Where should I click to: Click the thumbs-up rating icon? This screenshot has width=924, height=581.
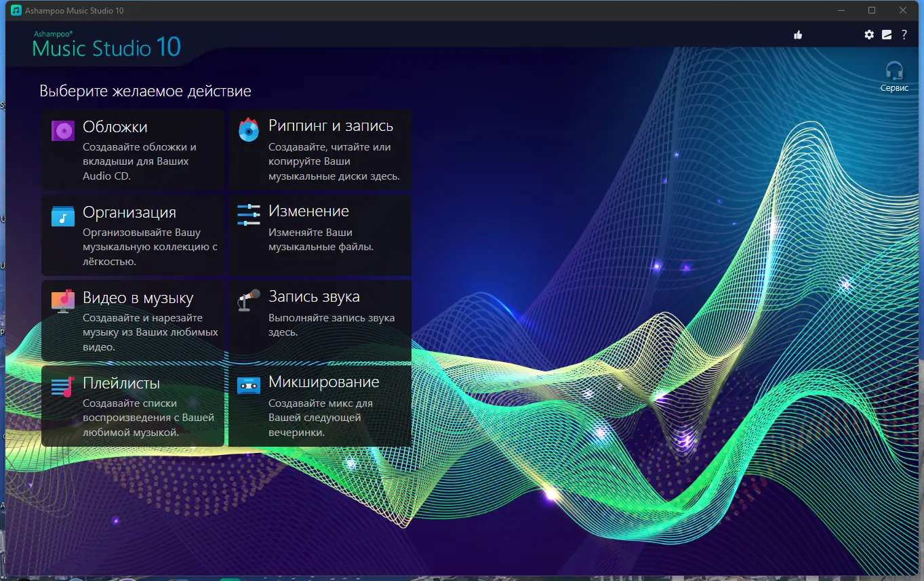pos(798,35)
